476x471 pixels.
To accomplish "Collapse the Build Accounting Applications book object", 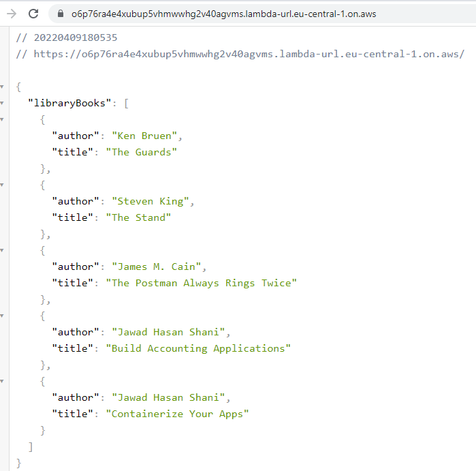I will pyautogui.click(x=2, y=316).
